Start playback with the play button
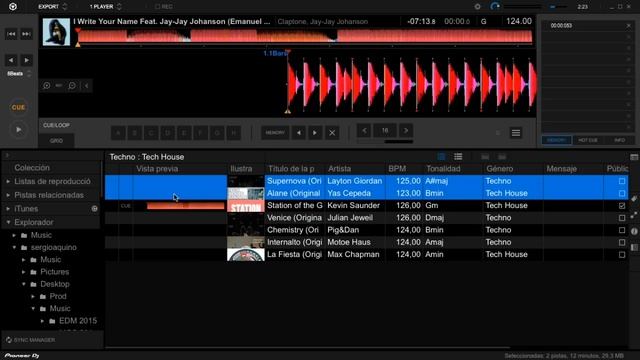 (x=18, y=130)
